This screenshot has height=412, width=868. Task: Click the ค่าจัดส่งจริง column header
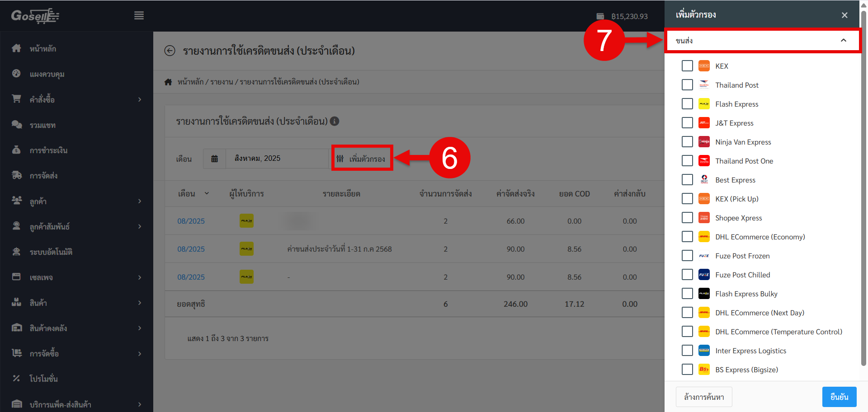click(515, 193)
